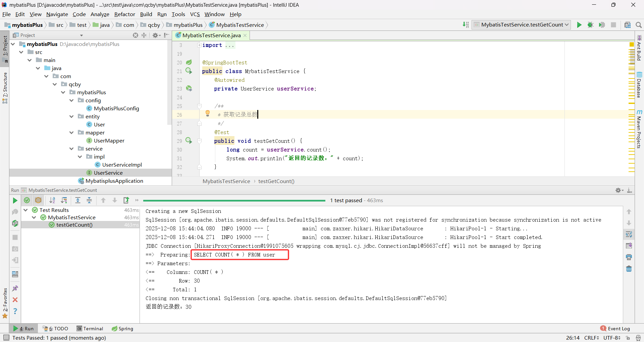The image size is (644, 342).
Task: Open Run panel settings gear
Action: pos(619,190)
